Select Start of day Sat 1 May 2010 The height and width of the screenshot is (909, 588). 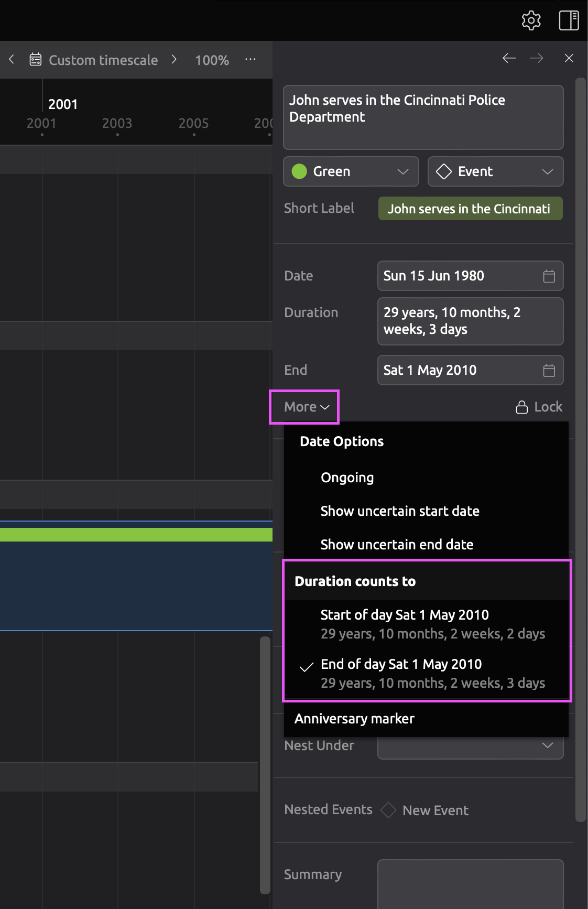tap(404, 615)
